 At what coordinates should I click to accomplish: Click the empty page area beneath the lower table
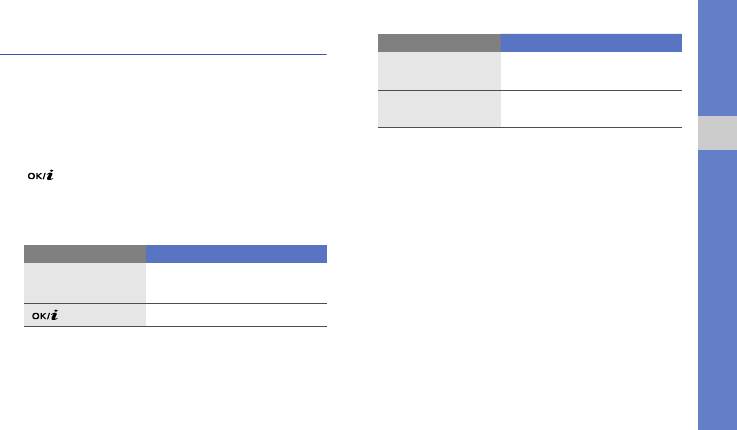pyautogui.click(x=175, y=378)
